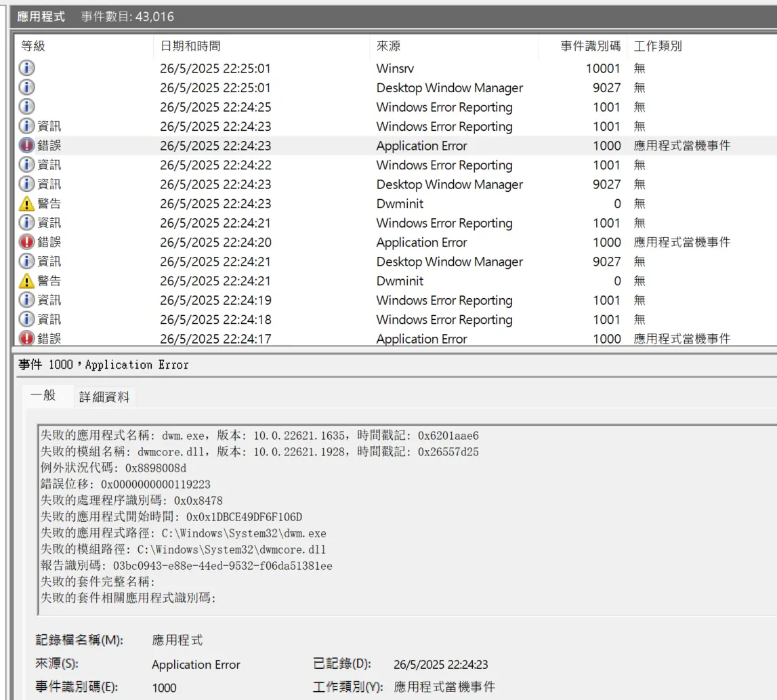Click the 失敗的應用程式名稱 dwm.exe line
This screenshot has height=700, width=777.
259,436
